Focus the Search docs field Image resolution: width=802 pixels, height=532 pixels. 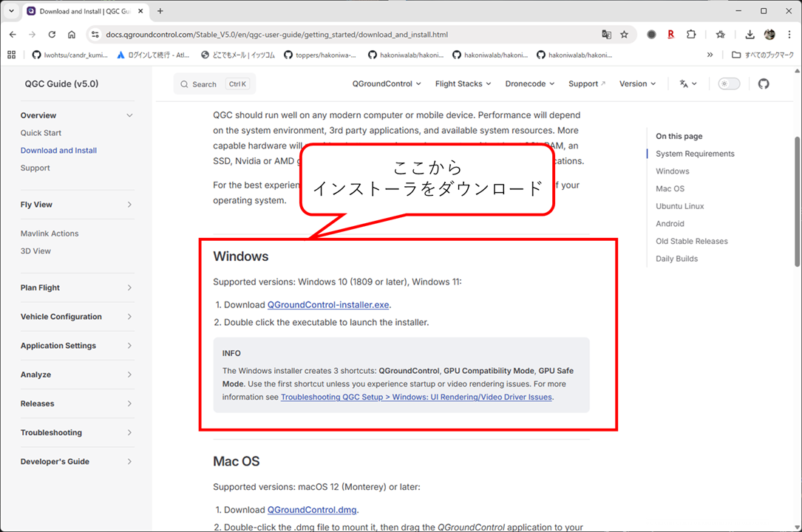214,83
